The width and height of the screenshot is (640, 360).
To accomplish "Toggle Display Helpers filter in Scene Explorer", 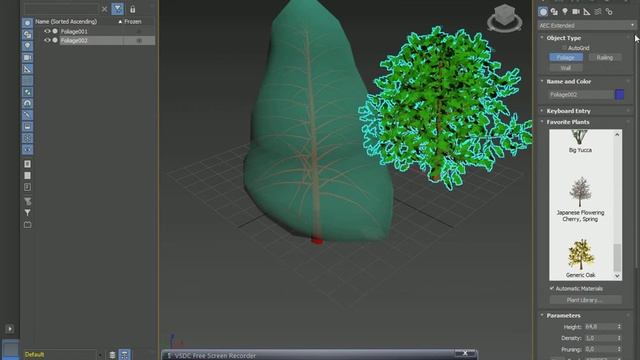I will coord(27,69).
